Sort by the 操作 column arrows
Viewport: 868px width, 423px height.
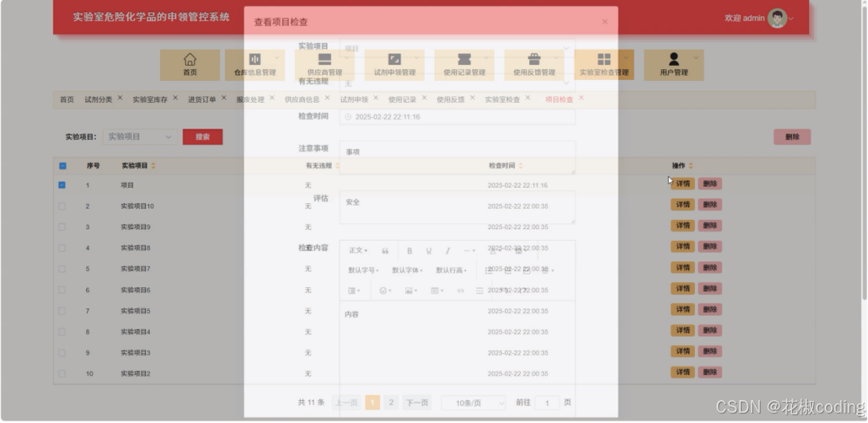690,166
